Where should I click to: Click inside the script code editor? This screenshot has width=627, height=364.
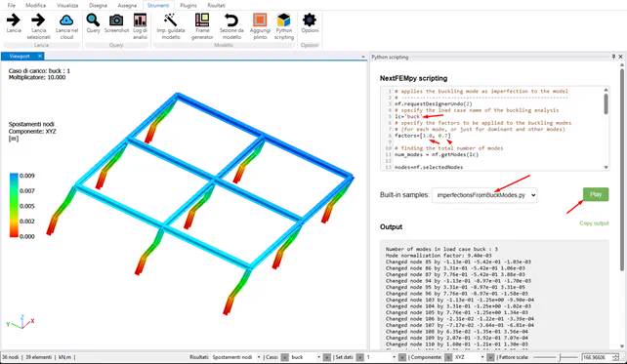click(x=492, y=129)
